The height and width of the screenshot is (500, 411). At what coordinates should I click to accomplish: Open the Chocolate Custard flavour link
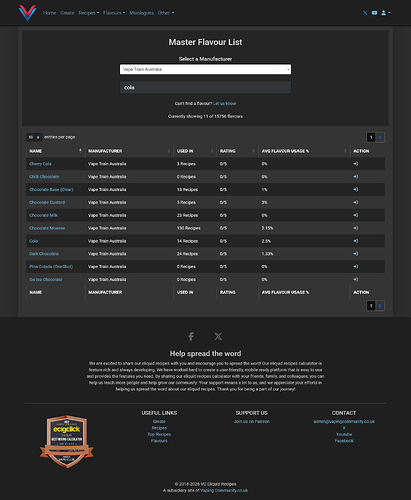tap(47, 202)
